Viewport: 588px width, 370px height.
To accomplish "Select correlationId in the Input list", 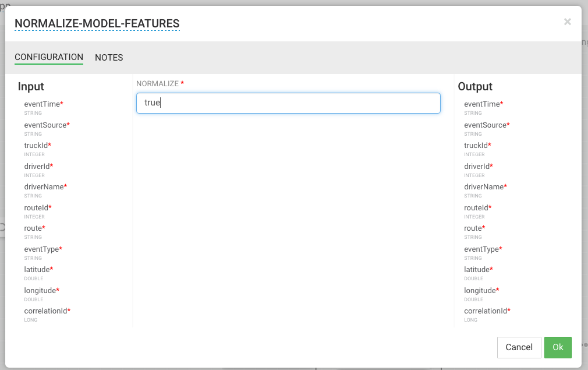I will click(45, 311).
